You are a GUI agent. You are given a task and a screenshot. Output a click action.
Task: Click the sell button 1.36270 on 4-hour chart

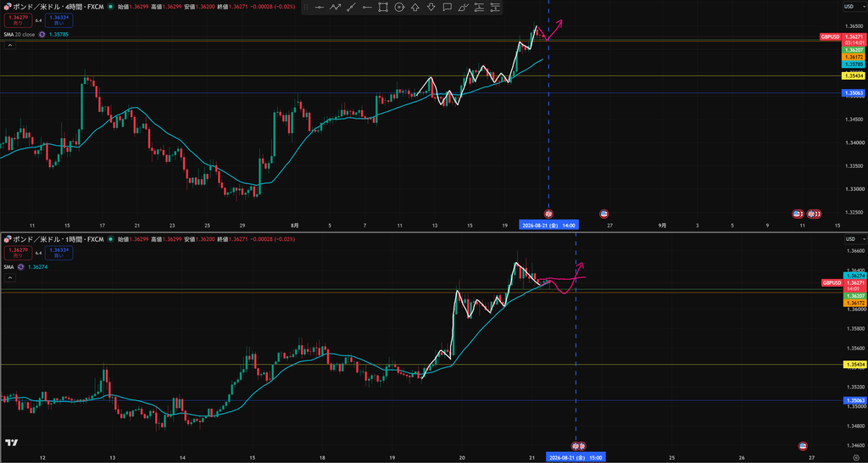18,20
